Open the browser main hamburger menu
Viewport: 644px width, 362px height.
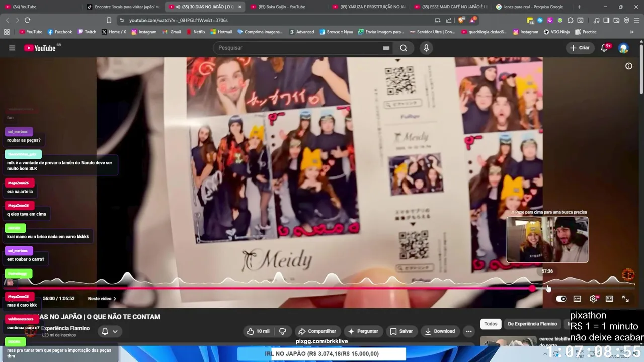[x=636, y=20]
